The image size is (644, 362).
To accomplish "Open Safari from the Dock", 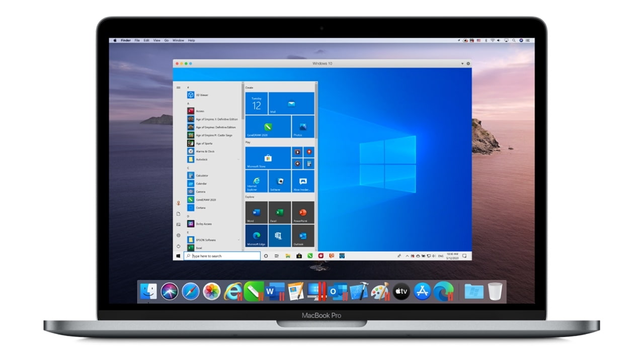I will 191,291.
